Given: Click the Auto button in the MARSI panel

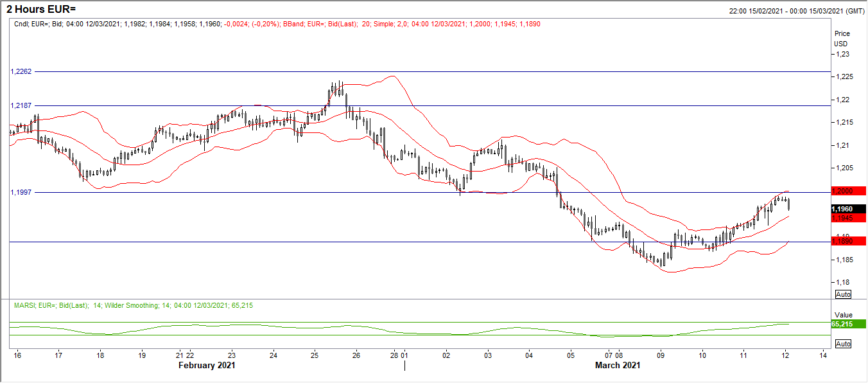Looking at the screenshot, I should (x=843, y=344).
